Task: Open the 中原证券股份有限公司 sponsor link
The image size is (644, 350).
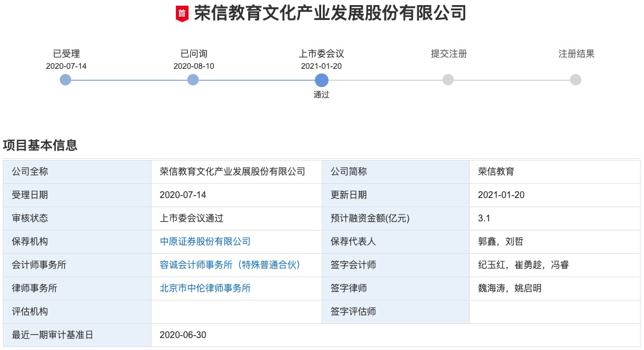Action: 205,241
